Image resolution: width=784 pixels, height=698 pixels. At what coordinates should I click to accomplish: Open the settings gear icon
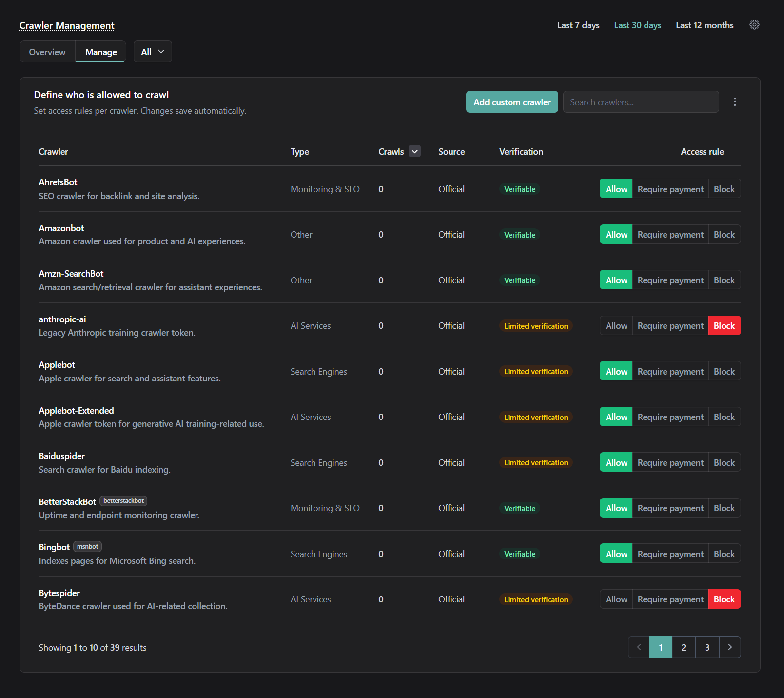click(x=754, y=25)
